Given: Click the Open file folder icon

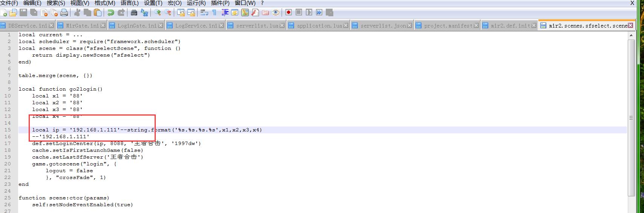Looking at the screenshot, I should [13, 13].
